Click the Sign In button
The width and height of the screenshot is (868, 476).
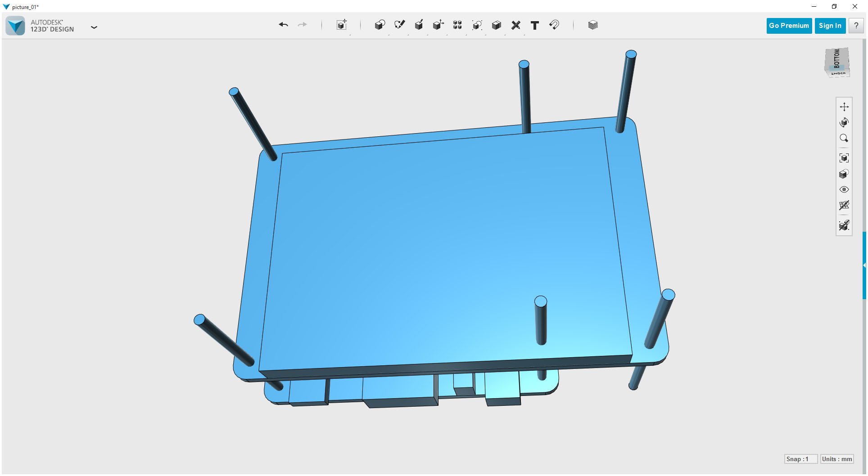(x=830, y=26)
